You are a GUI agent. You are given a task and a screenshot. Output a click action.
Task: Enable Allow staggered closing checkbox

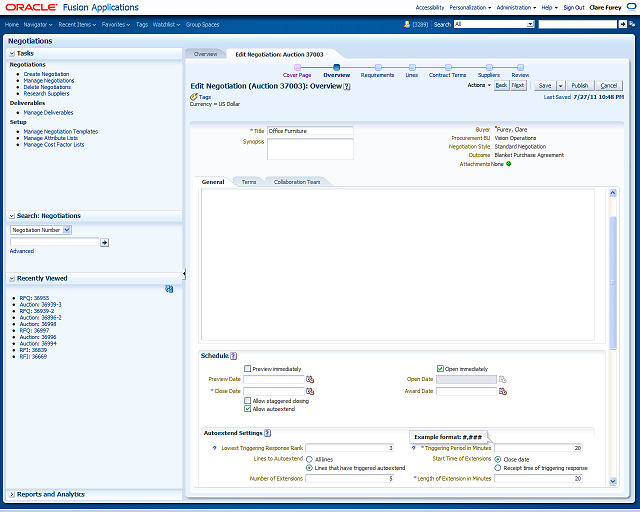(x=247, y=401)
